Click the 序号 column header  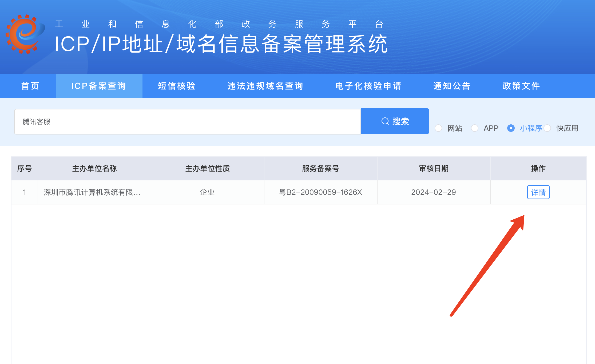[25, 168]
